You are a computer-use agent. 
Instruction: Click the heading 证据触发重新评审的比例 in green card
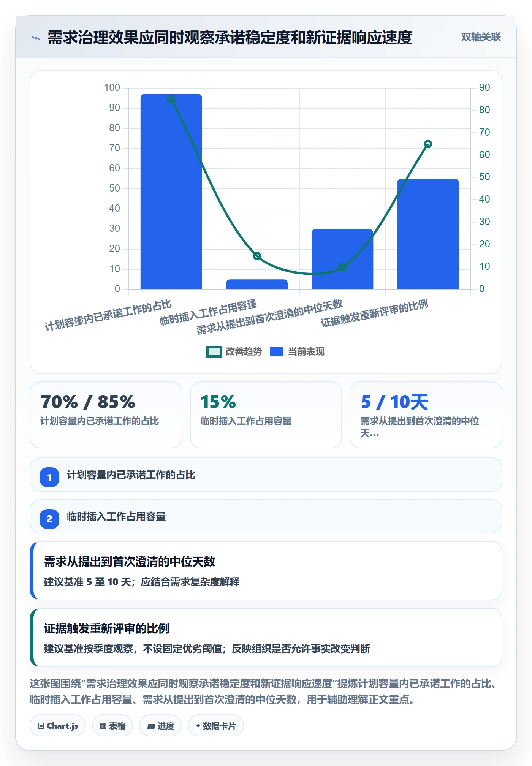(106, 628)
